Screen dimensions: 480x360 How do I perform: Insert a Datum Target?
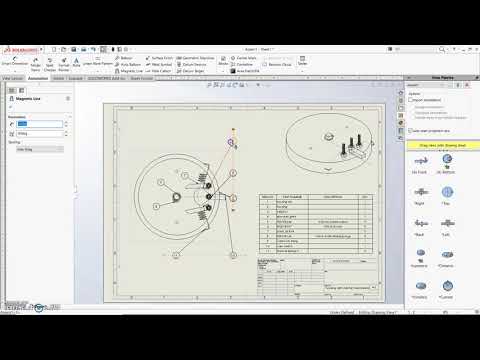190,71
